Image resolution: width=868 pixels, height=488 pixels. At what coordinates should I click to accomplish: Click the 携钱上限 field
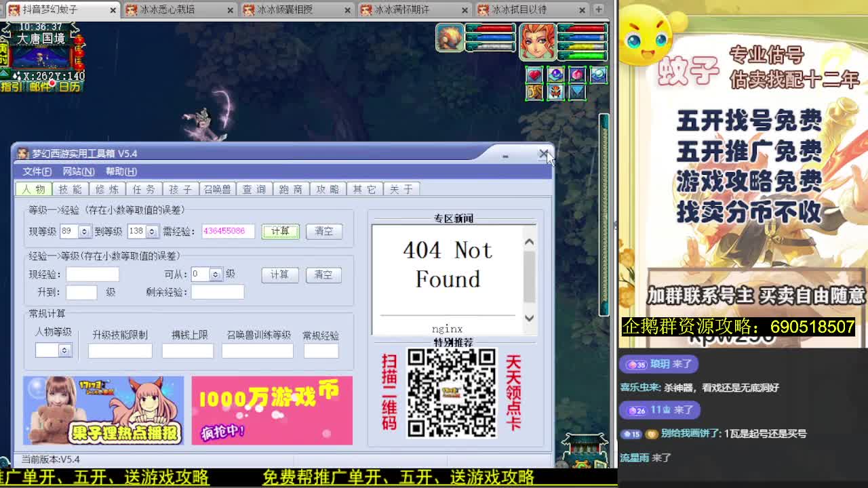[x=188, y=350]
